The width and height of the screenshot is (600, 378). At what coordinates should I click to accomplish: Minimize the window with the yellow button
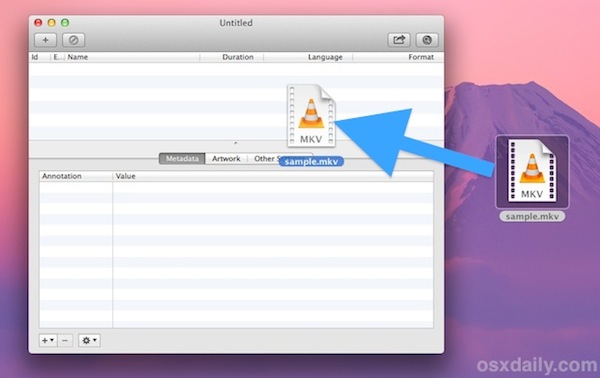(52, 23)
